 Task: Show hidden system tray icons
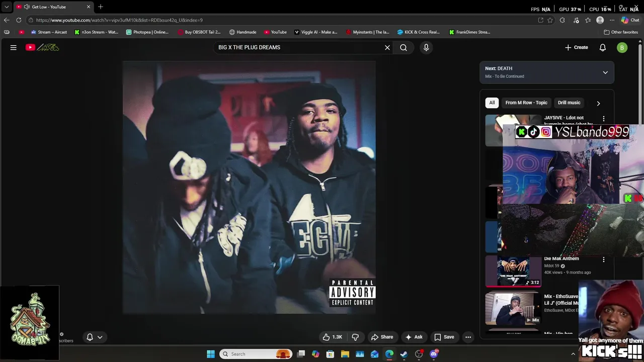pyautogui.click(x=573, y=354)
